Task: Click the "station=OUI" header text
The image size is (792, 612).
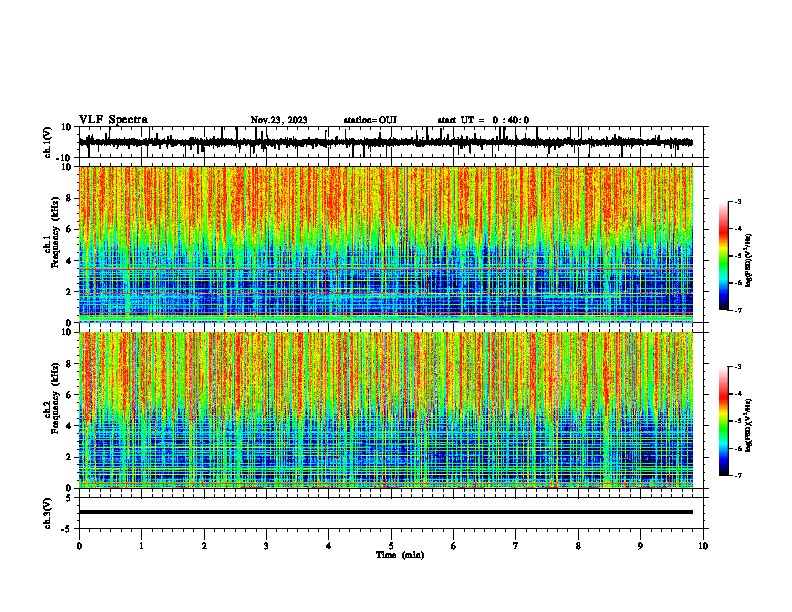Action: pos(370,120)
